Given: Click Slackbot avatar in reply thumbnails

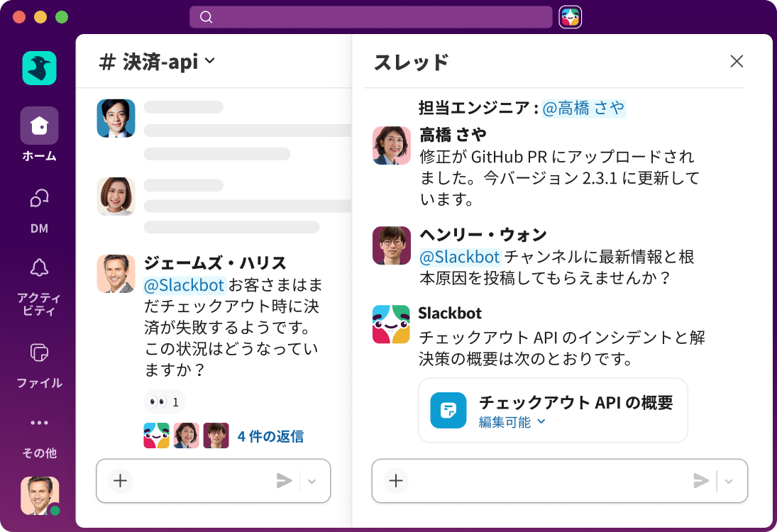Looking at the screenshot, I should [157, 436].
